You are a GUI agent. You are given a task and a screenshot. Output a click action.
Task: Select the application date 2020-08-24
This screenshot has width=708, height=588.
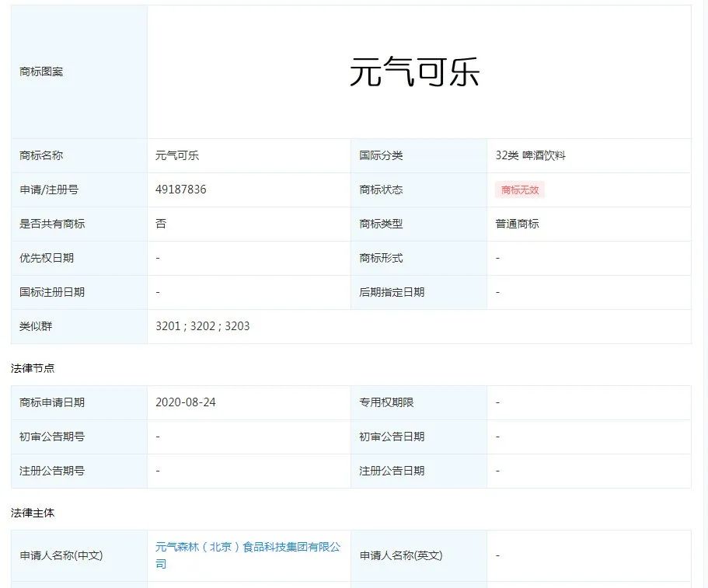[x=186, y=402]
